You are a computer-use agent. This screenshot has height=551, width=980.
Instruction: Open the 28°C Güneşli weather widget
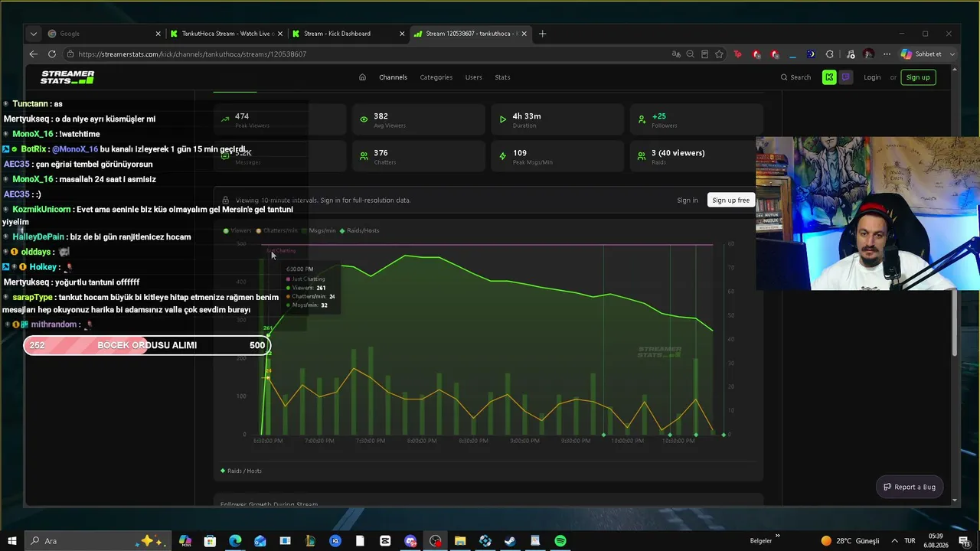tap(850, 541)
